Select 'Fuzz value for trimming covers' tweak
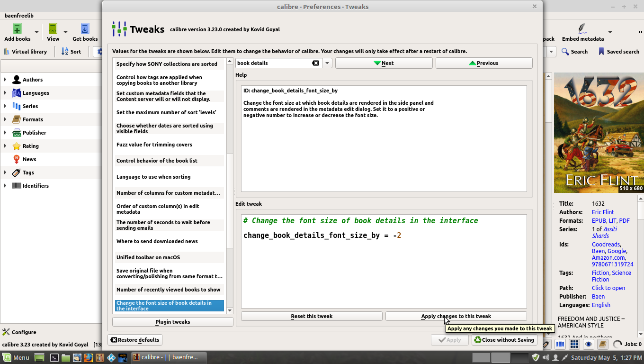This screenshot has width=644, height=364. (170, 145)
